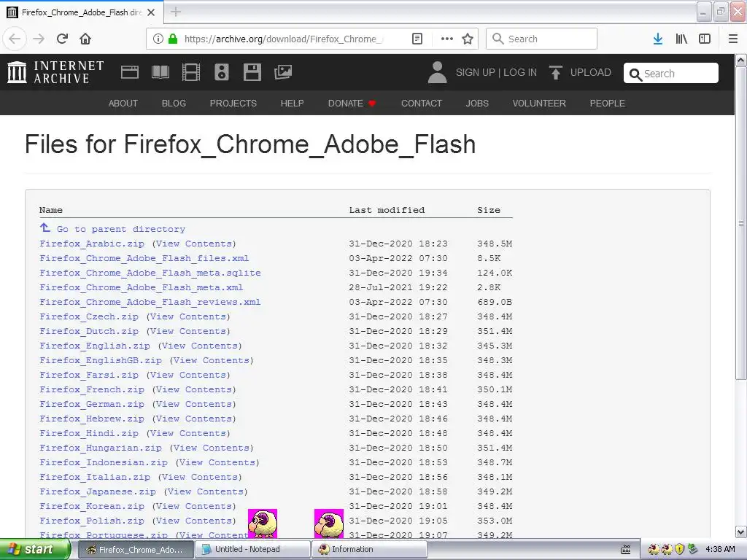Open the JOBS navigation item
Viewport: 747px width, 560px height.
pos(477,104)
